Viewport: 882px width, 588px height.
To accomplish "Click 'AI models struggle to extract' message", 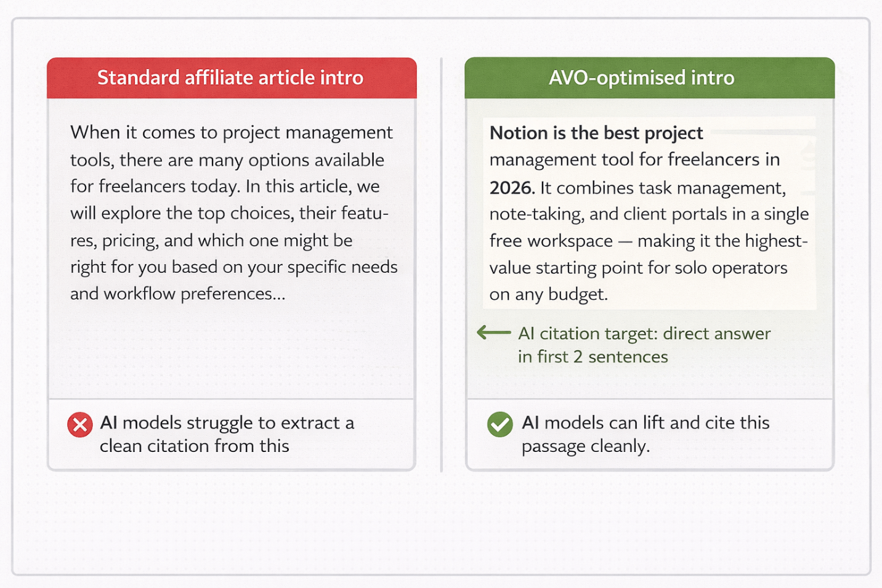I will pos(227,423).
